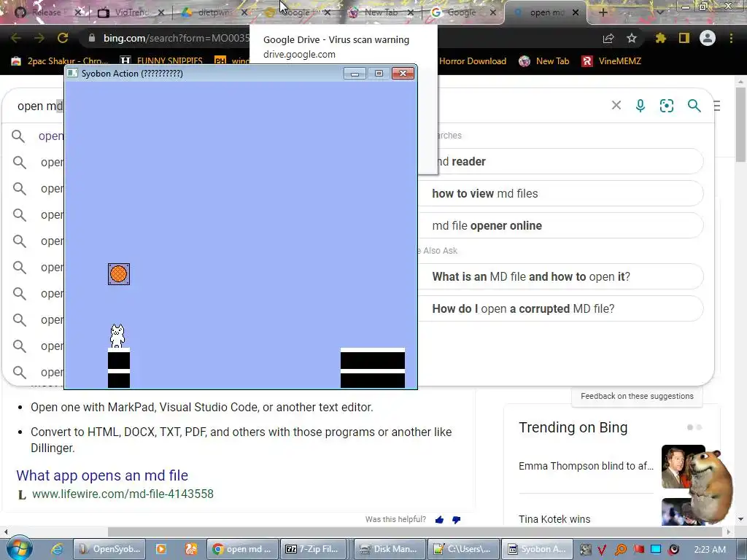
Task: Expand How do I open a corrupted MD file
Action: coord(560,308)
